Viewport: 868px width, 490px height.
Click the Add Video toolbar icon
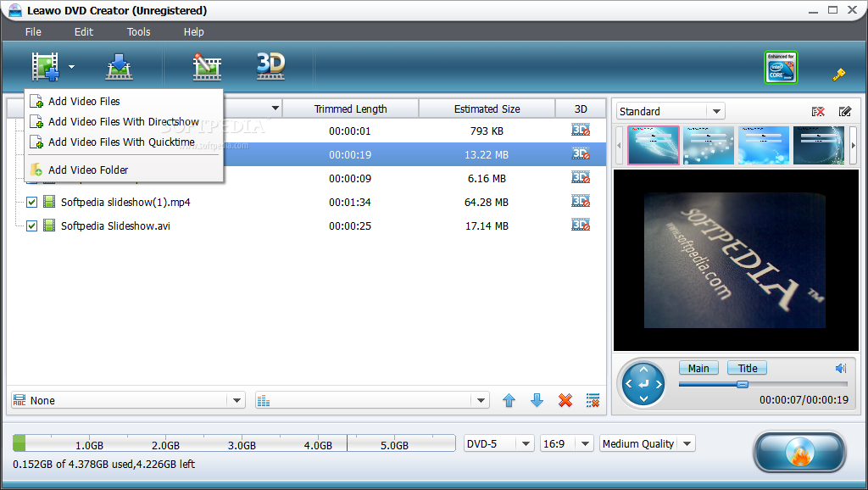click(x=45, y=66)
